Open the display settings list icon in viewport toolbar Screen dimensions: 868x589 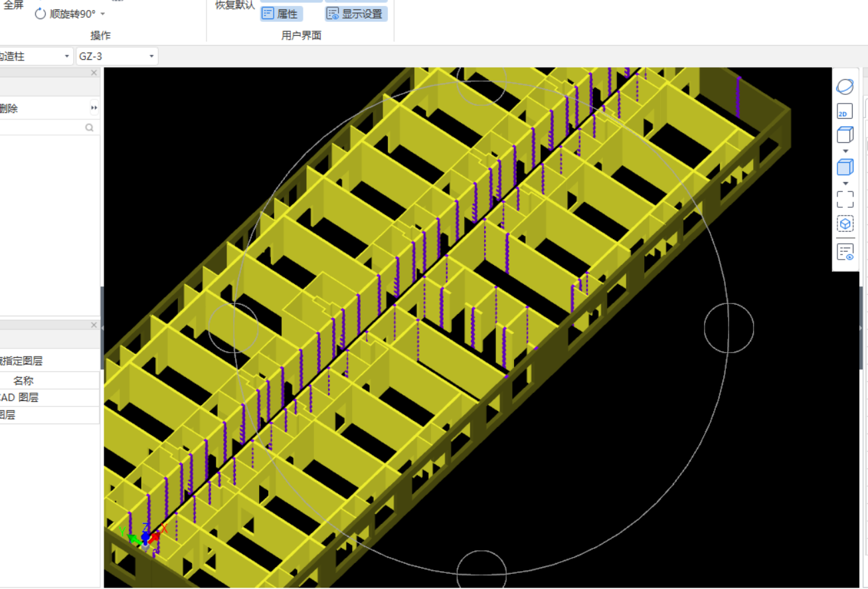(845, 252)
